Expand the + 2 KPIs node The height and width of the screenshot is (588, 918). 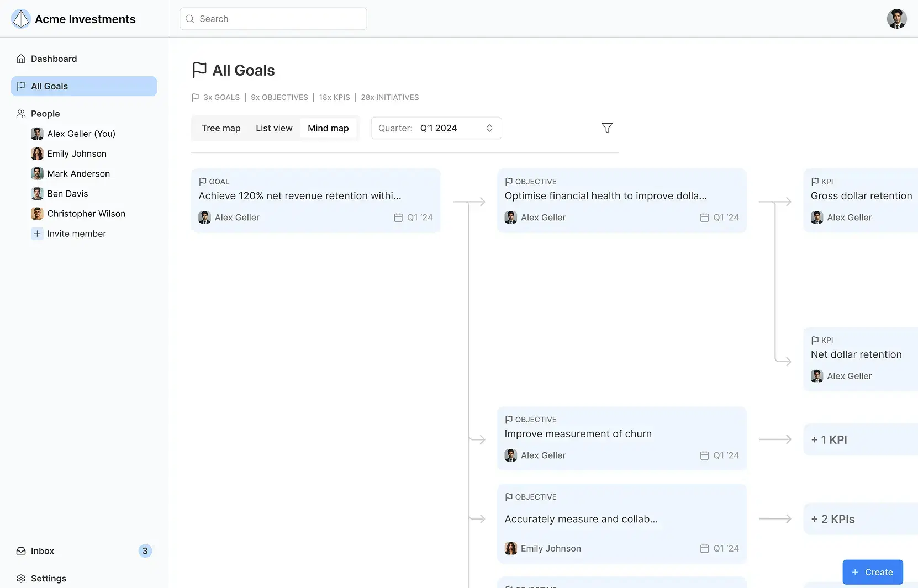pyautogui.click(x=861, y=519)
